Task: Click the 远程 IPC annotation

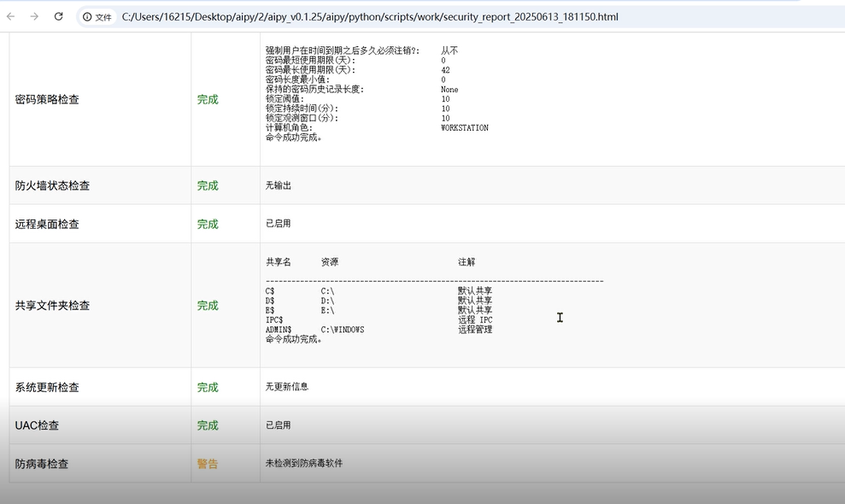Action: pyautogui.click(x=475, y=320)
